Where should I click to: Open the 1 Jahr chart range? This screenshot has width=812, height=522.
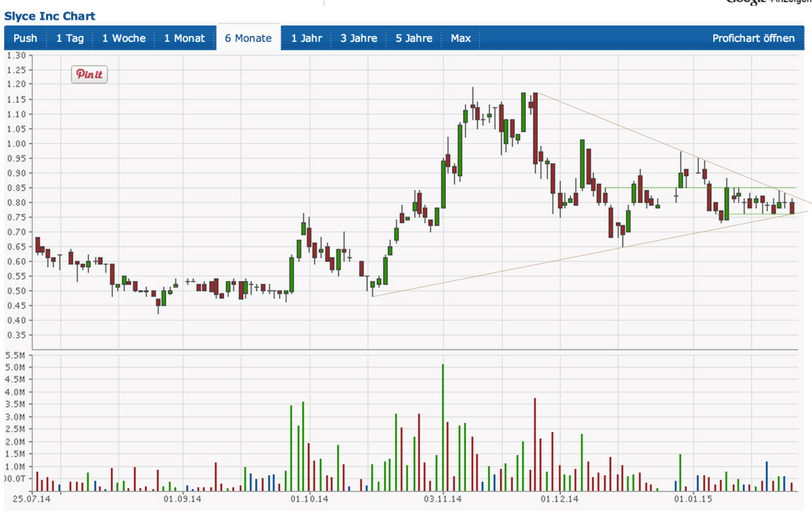tap(307, 38)
